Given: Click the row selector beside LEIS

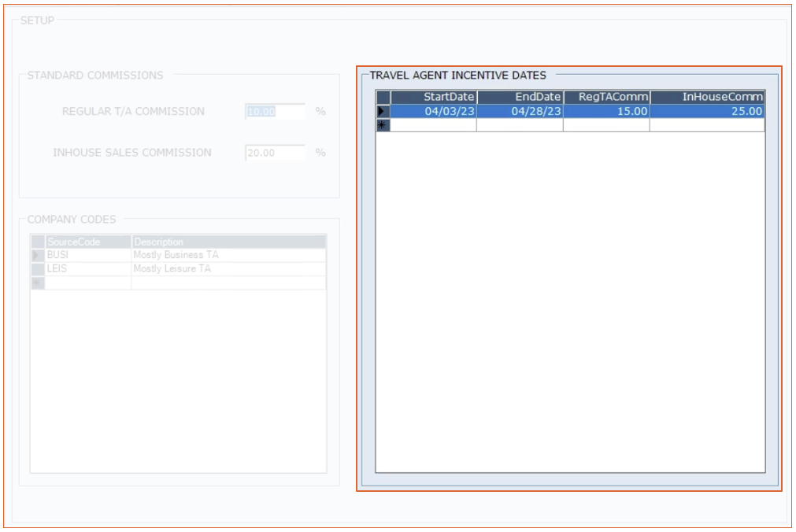Looking at the screenshot, I should pos(37,269).
